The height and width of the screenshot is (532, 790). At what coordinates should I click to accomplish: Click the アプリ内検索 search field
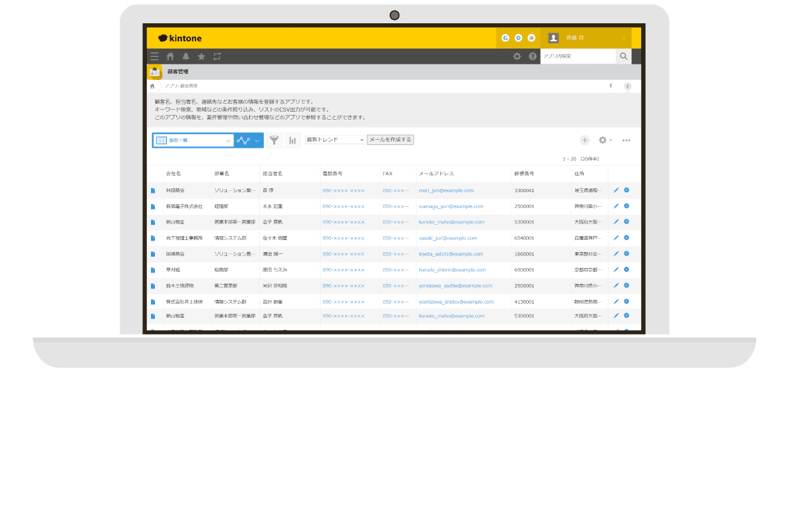coord(579,57)
